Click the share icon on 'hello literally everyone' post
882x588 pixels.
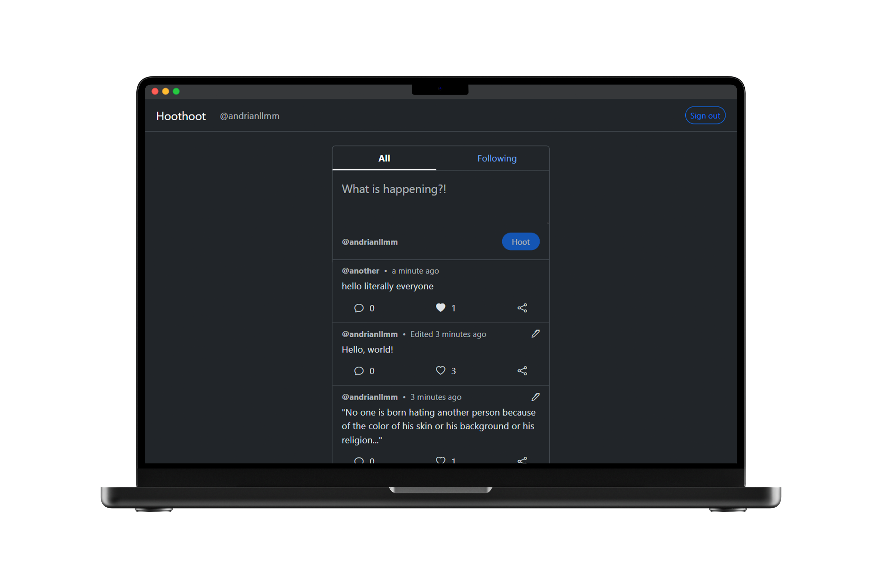[x=522, y=307]
